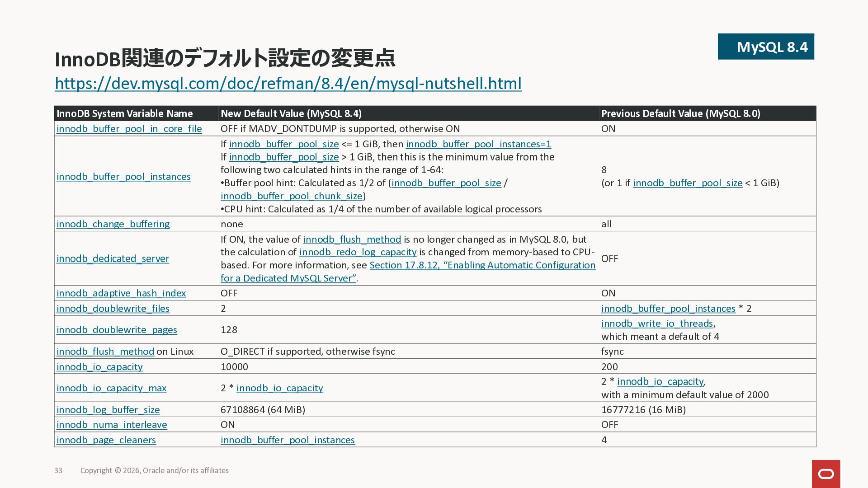Click the innodb_write_io_threads link
The image size is (868, 488).
[x=657, y=324]
